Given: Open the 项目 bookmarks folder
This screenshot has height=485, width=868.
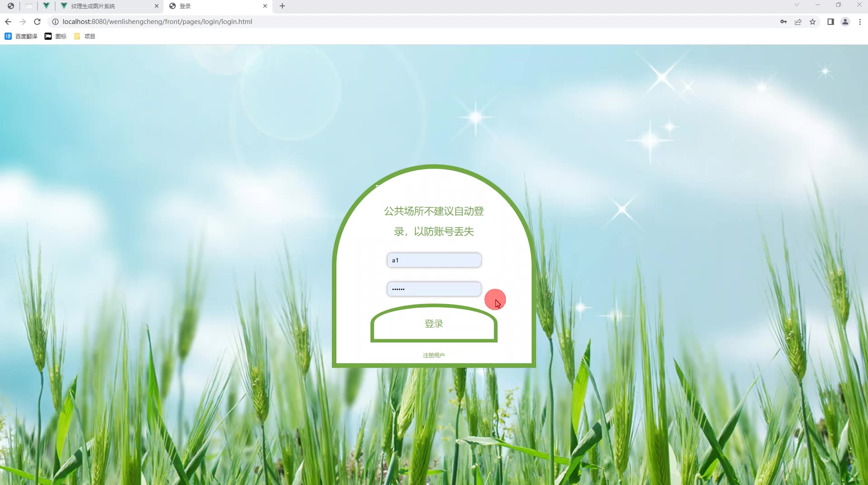Looking at the screenshot, I should pyautogui.click(x=85, y=36).
